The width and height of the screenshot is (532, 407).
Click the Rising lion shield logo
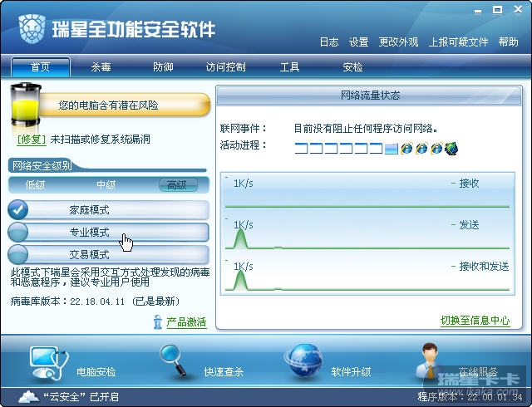coord(32,29)
